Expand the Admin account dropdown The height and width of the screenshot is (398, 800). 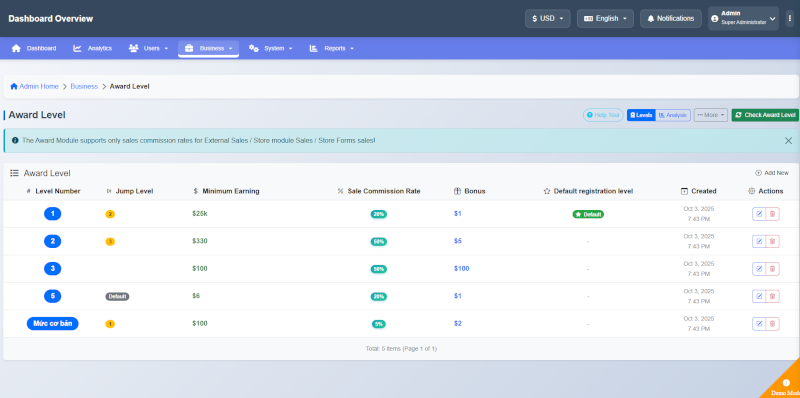(x=743, y=18)
